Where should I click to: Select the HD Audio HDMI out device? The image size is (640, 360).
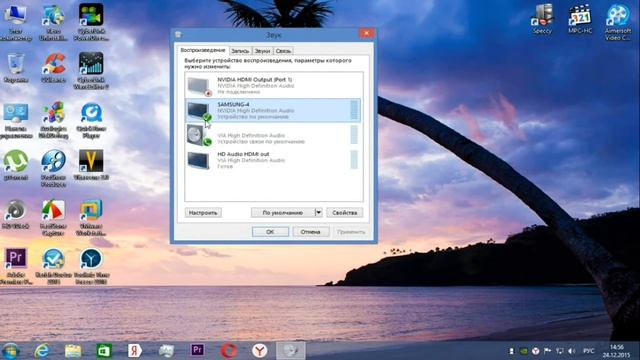[273, 160]
